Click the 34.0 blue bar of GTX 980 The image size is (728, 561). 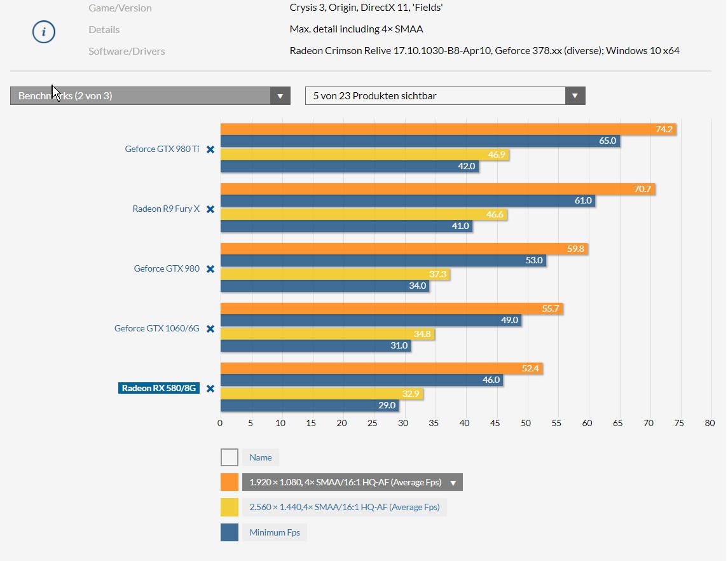(325, 286)
